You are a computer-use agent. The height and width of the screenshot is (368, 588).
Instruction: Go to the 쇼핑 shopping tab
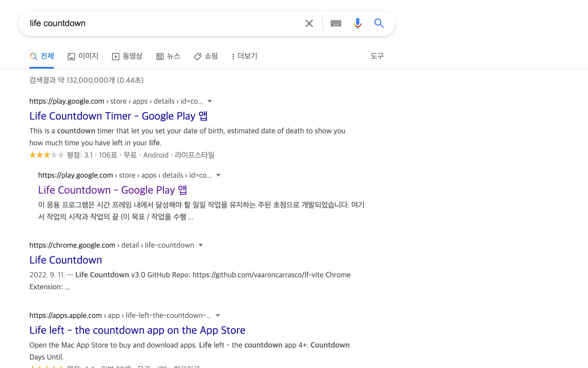[x=206, y=56]
